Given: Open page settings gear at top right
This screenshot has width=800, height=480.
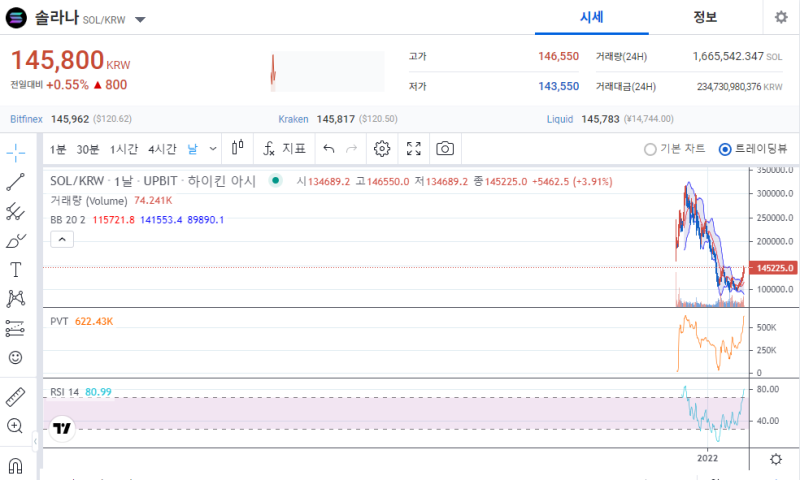Looking at the screenshot, I should (x=781, y=17).
